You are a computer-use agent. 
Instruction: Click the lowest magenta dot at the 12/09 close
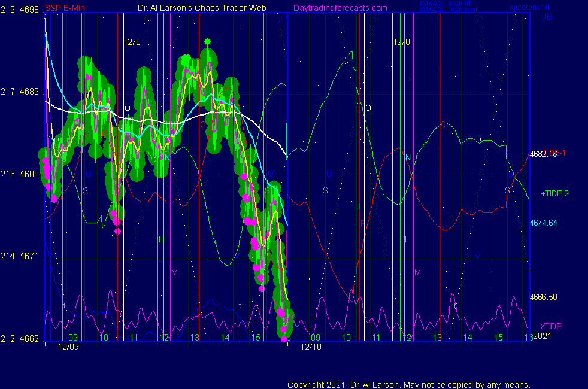284,339
